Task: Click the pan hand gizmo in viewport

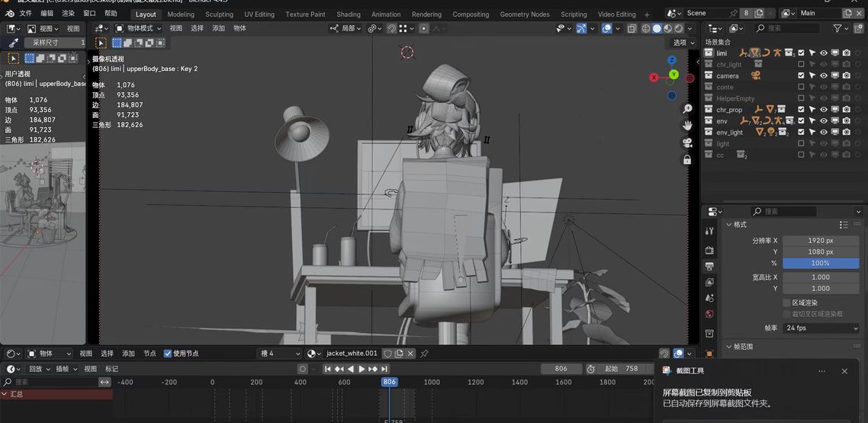Action: point(687,125)
